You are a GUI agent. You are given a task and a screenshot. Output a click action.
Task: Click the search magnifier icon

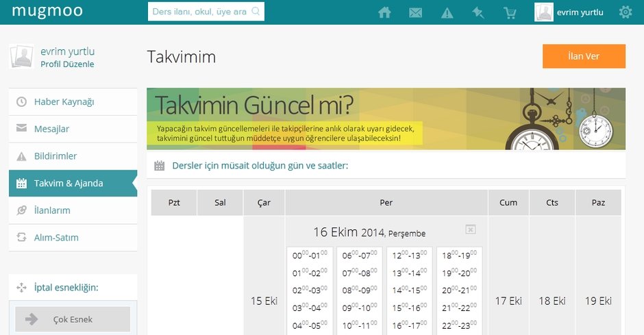pyautogui.click(x=256, y=11)
